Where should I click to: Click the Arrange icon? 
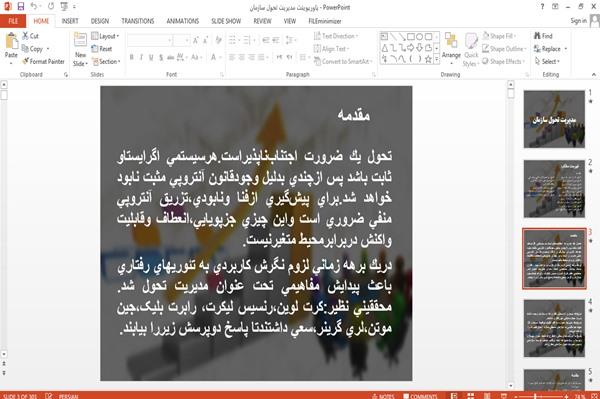pyautogui.click(x=451, y=41)
